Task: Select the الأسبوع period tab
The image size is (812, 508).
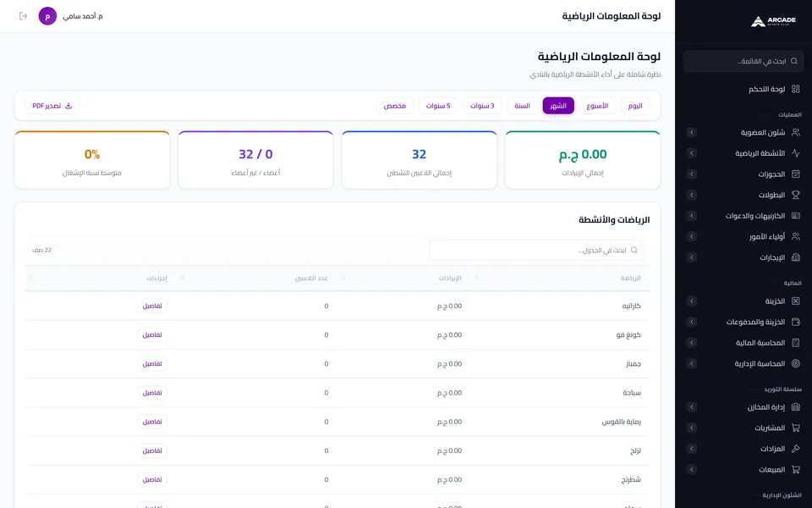Action: coord(597,106)
